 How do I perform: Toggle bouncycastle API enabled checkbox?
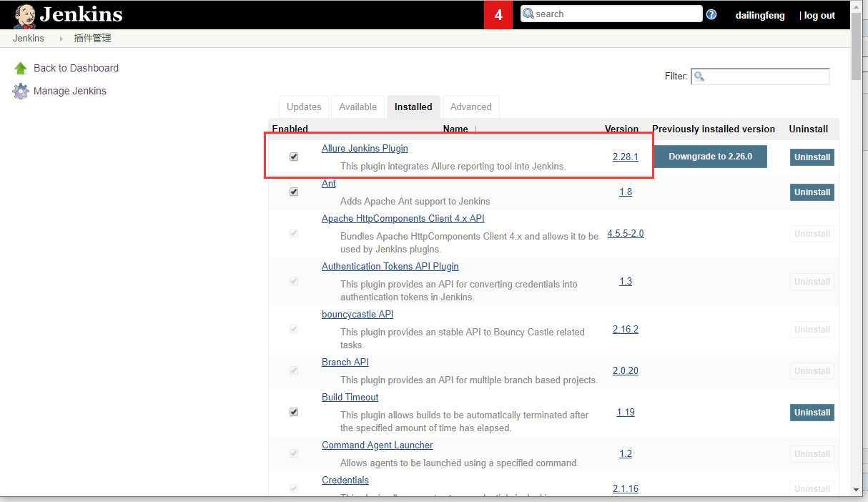(293, 329)
